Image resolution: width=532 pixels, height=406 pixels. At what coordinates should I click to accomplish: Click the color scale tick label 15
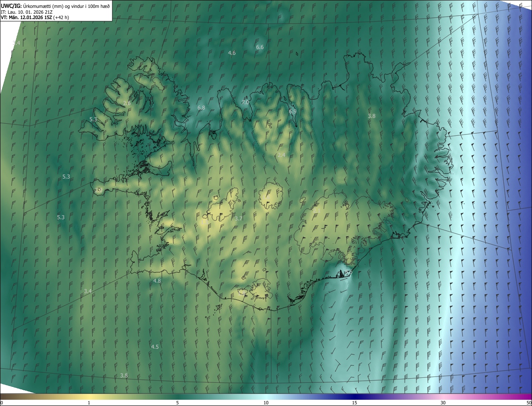355,403
